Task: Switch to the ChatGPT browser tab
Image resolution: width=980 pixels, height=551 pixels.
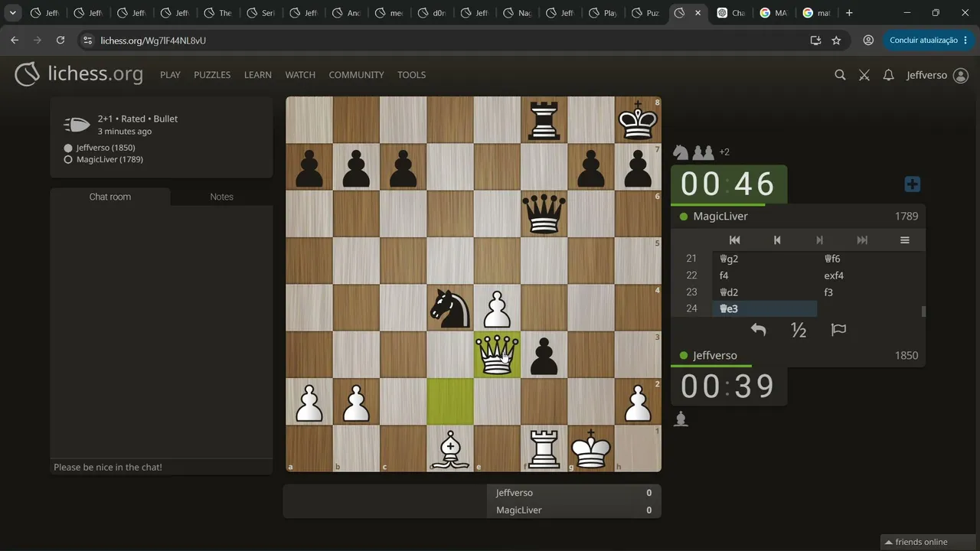Action: coord(731,13)
